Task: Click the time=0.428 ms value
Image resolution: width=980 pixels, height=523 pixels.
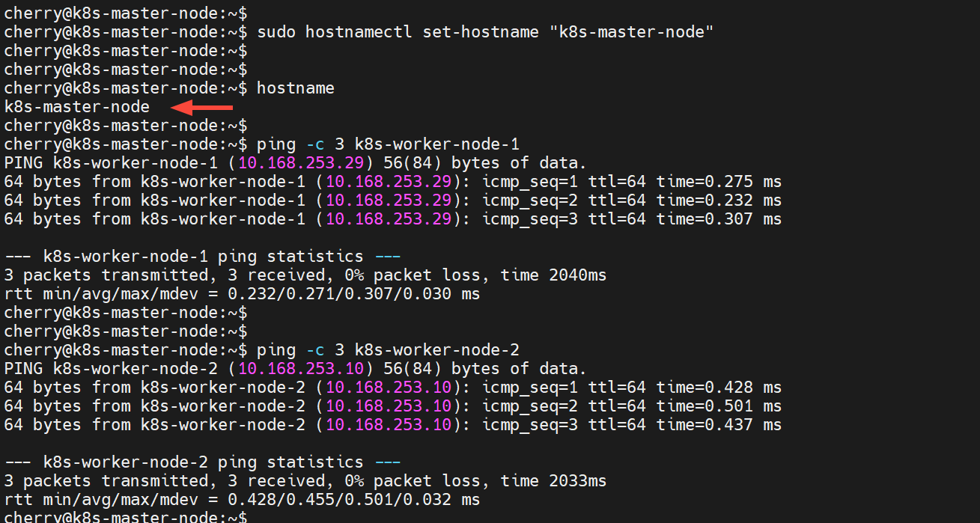Action: (719, 388)
